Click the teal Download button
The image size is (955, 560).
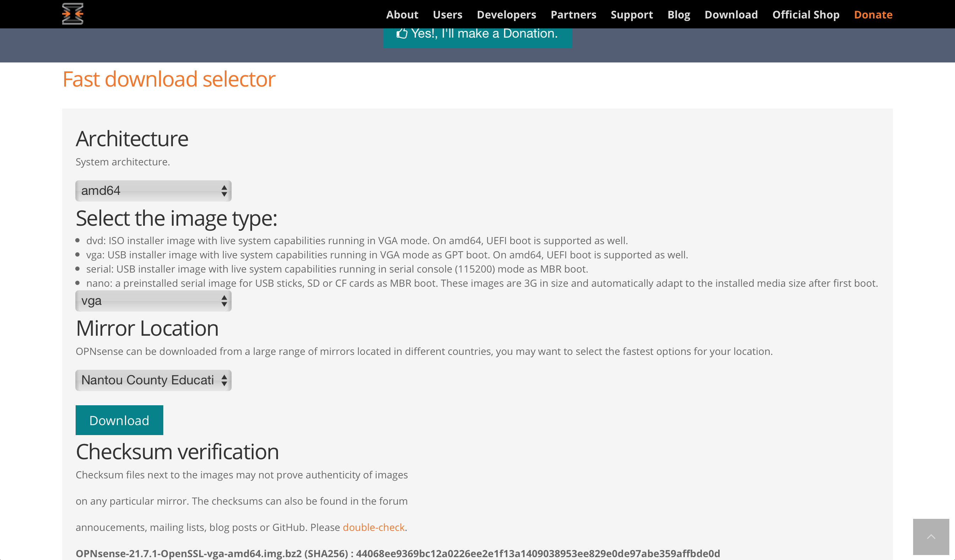click(119, 420)
